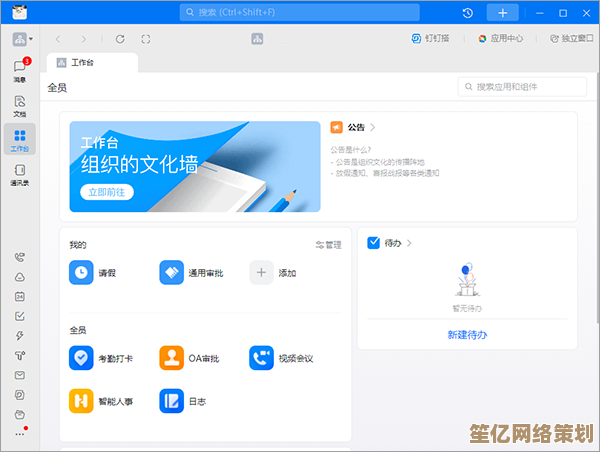600x452 pixels.
Task: Click the 立即前往 banner button
Action: pyautogui.click(x=105, y=191)
